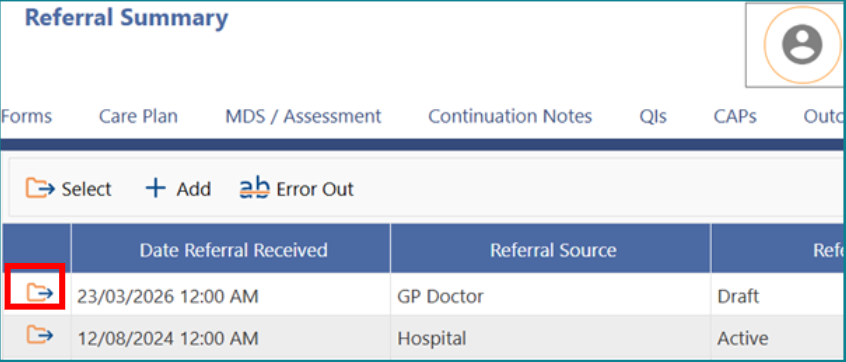Screen dimensions: 846x362
Task: Click the Add label in the toolbar
Action: tap(194, 189)
